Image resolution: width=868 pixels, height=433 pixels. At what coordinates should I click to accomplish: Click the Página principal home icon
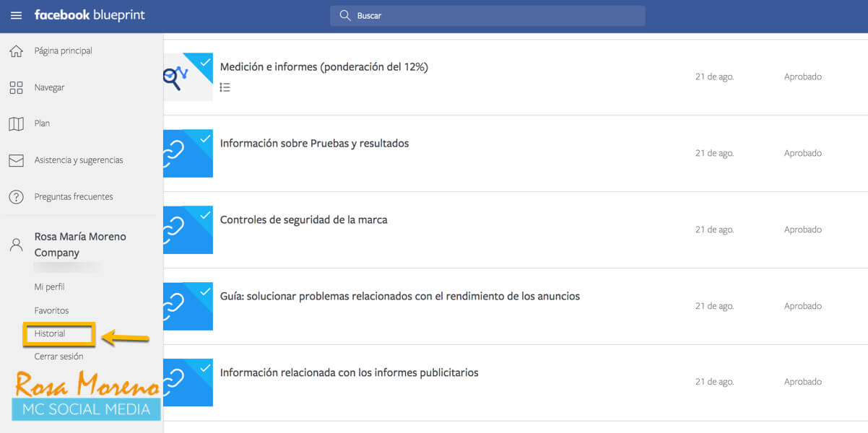pos(16,51)
